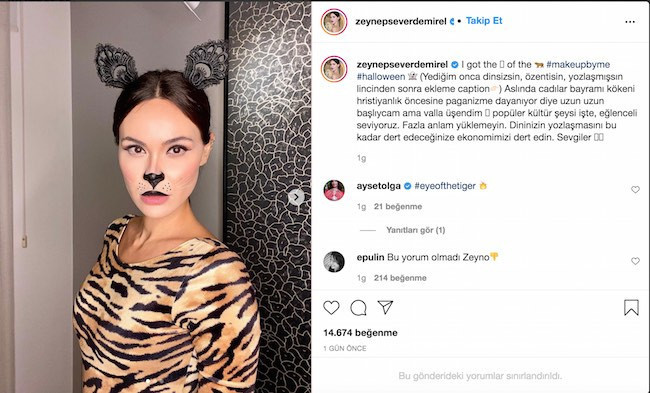Like the post with heart icon
The image size is (650, 393).
331,308
